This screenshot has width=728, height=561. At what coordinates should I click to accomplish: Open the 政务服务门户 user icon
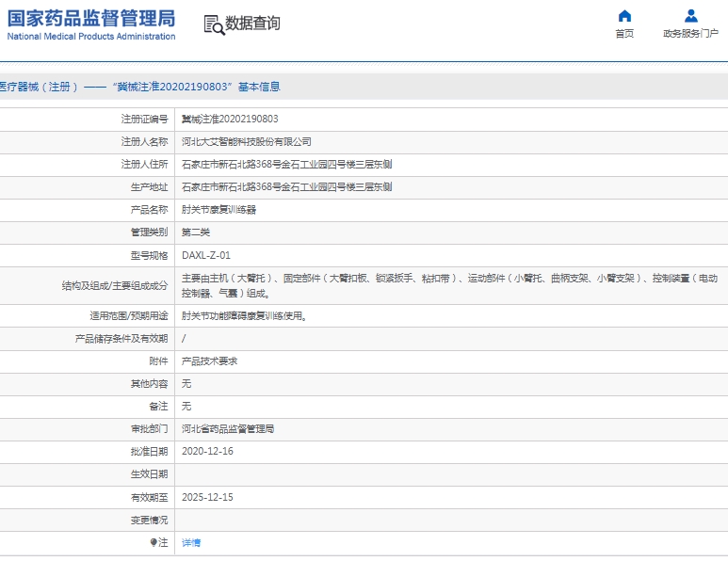tap(691, 16)
